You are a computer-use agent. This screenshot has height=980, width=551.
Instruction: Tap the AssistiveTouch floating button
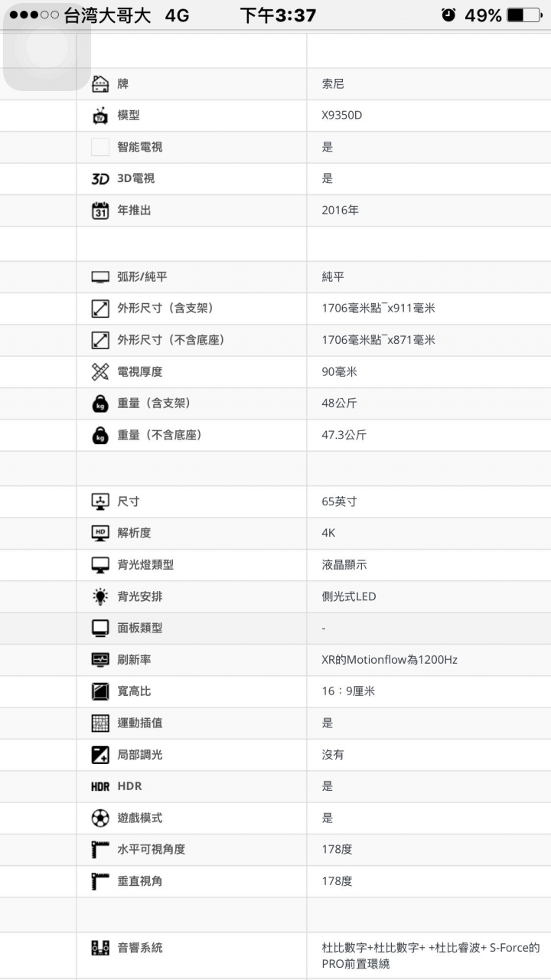click(47, 47)
